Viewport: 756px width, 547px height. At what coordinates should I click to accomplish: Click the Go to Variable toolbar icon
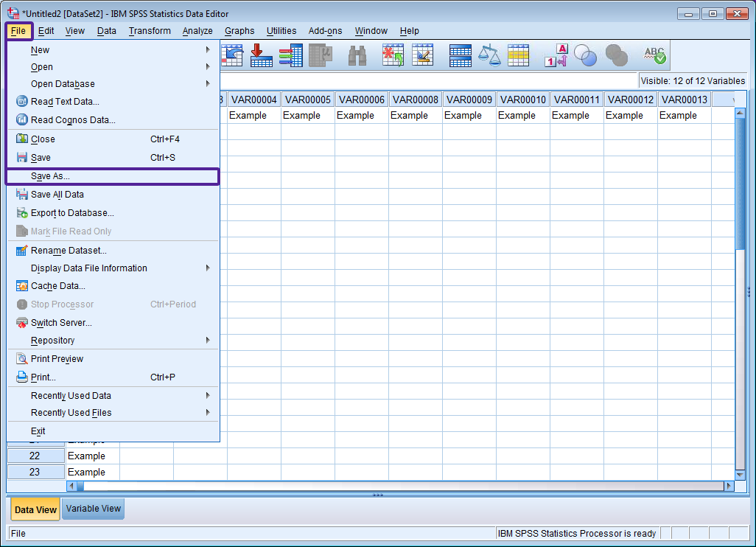click(x=262, y=56)
